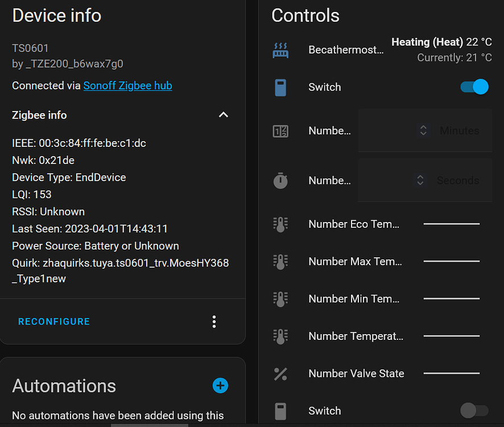The width and height of the screenshot is (504, 427).
Task: Add a new automation with plus button
Action: point(220,385)
